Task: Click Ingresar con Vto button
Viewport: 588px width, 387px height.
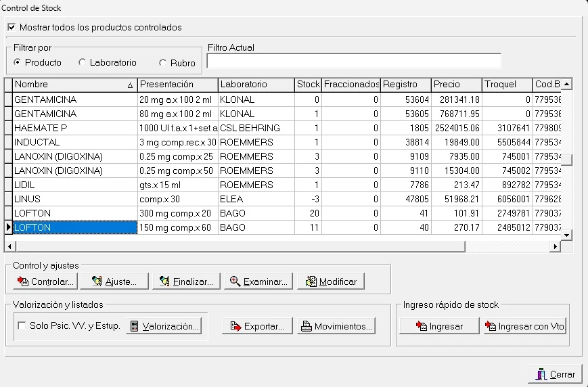Action: [524, 326]
